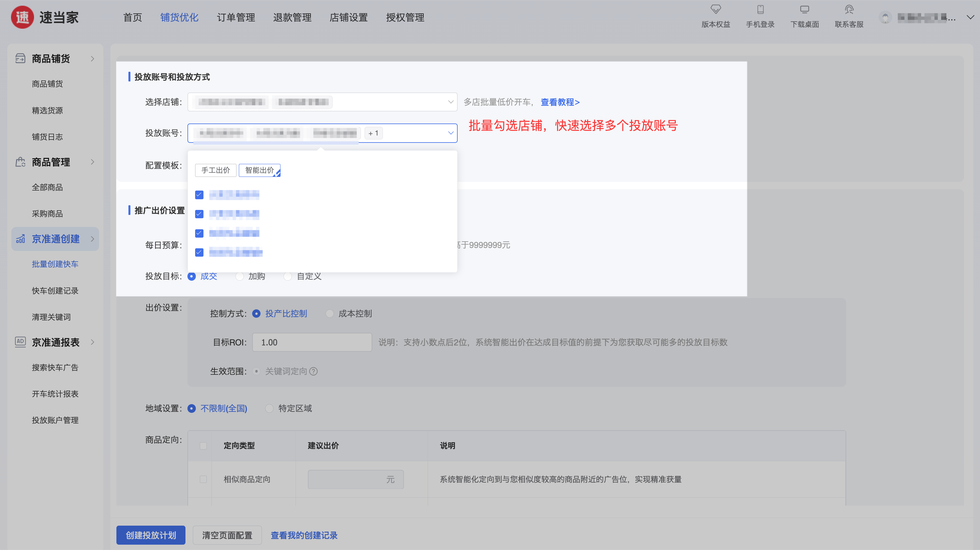
Task: Select the 成本控制 radio button
Action: [x=330, y=314]
